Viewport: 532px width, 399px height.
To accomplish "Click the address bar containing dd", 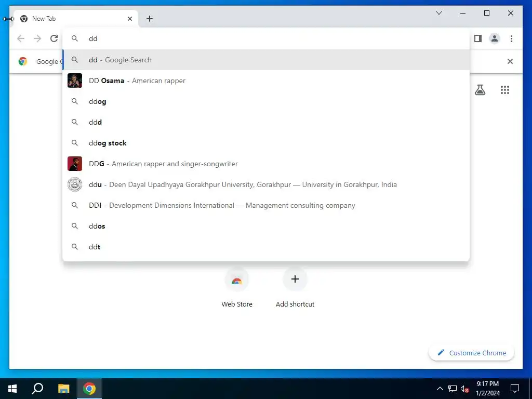I will point(266,38).
